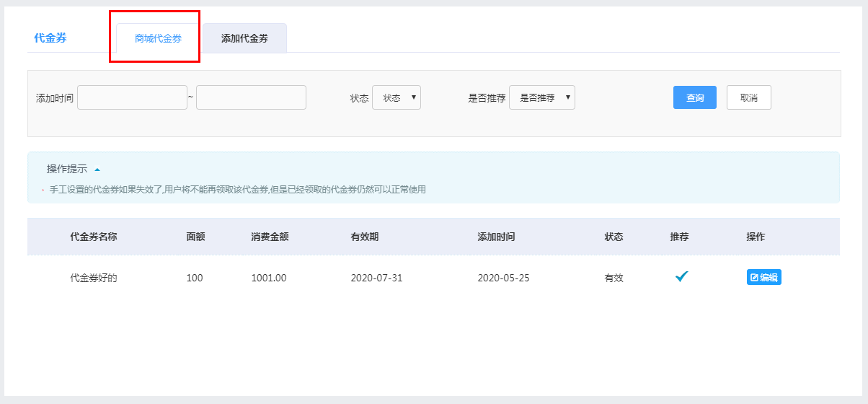Viewport: 868px width, 404px height.
Task: Click the 取消 button
Action: (749, 97)
